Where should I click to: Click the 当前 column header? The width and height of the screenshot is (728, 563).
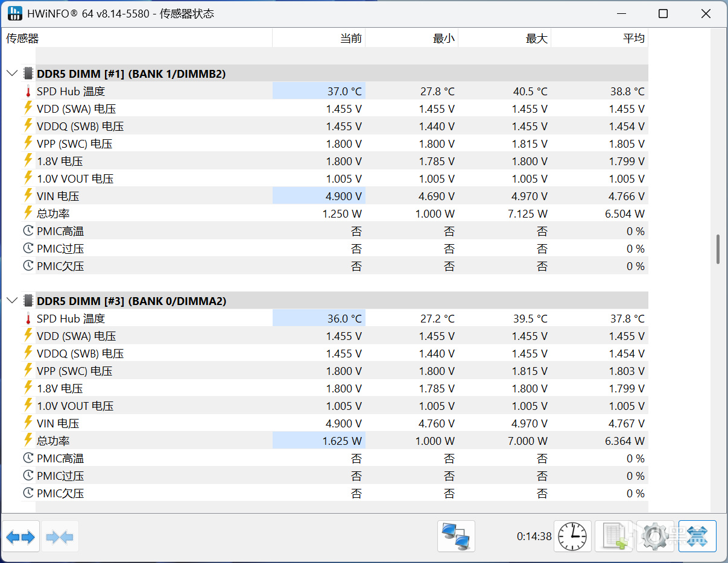(319, 38)
